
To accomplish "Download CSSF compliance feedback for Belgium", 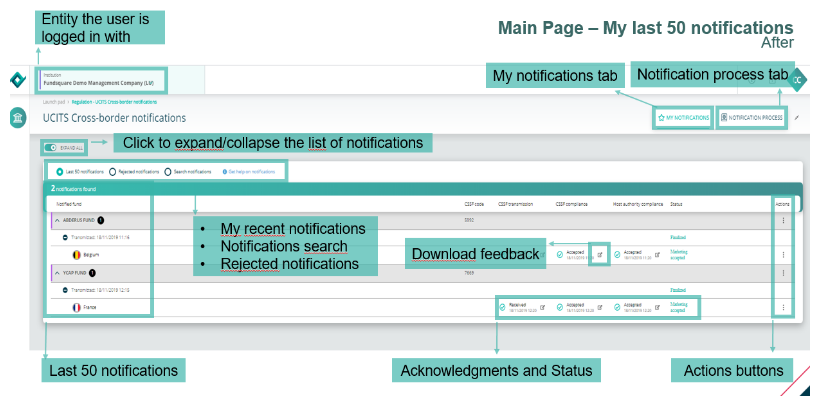I will [x=599, y=255].
